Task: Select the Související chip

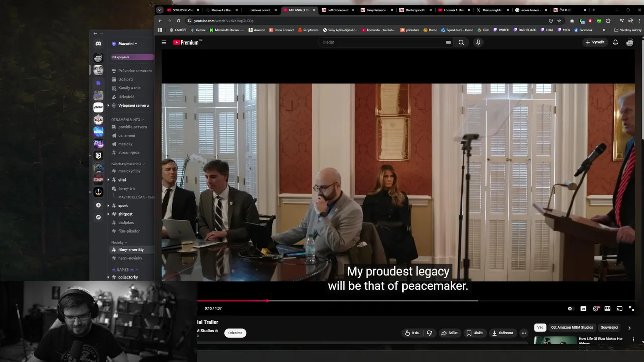Action: 609,327
